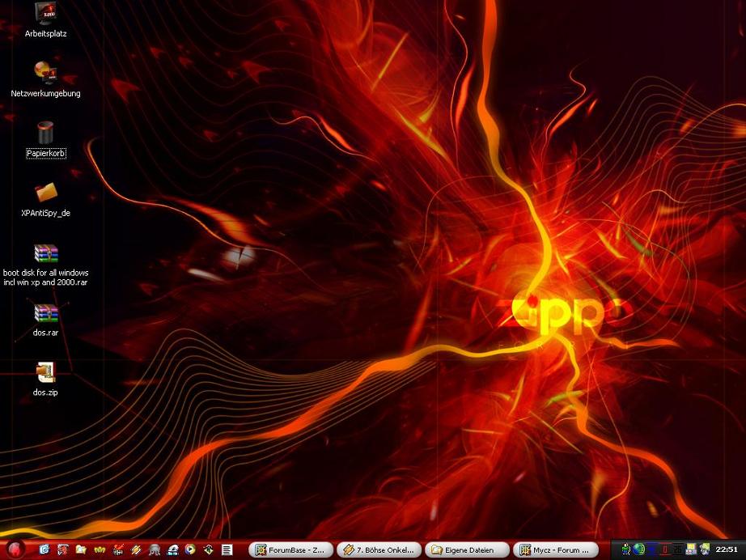Launch the blue G-shaped quick launch icon

[45, 550]
